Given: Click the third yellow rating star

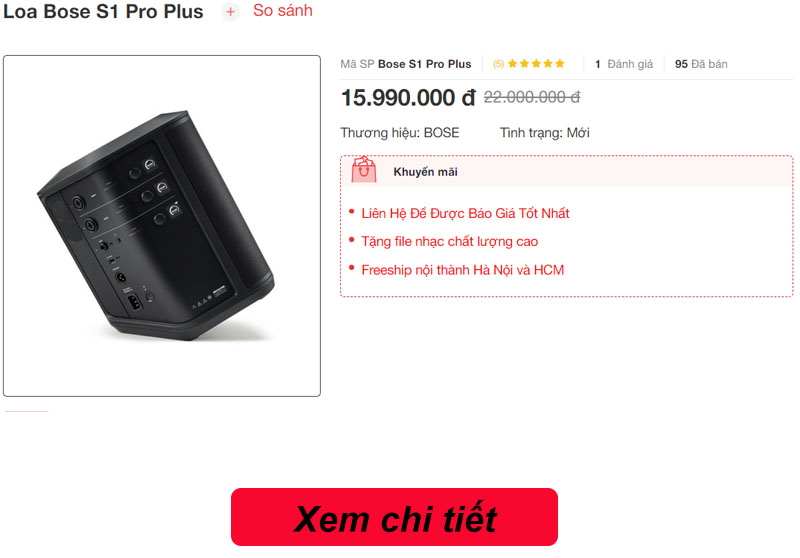Looking at the screenshot, I should point(536,64).
